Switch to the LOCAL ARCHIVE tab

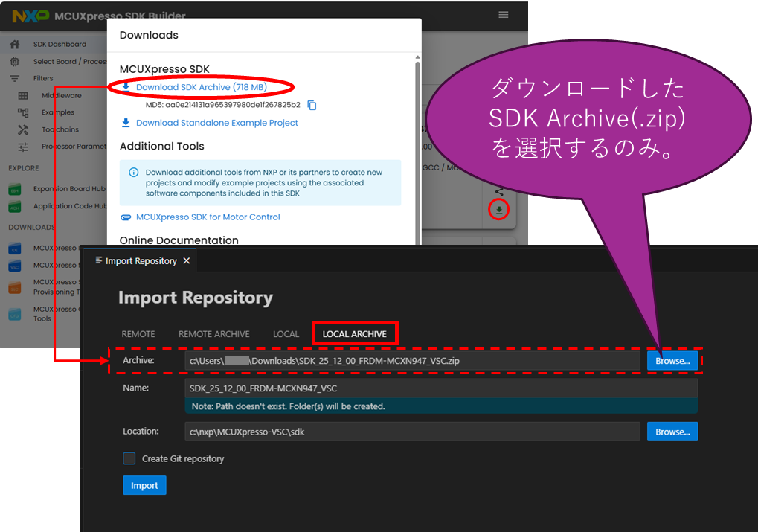tap(355, 334)
